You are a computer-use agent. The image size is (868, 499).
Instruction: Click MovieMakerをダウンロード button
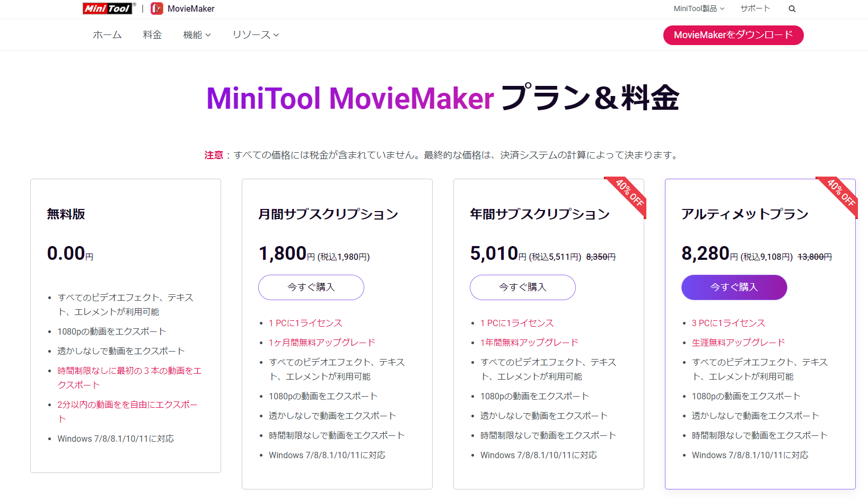pyautogui.click(x=733, y=35)
